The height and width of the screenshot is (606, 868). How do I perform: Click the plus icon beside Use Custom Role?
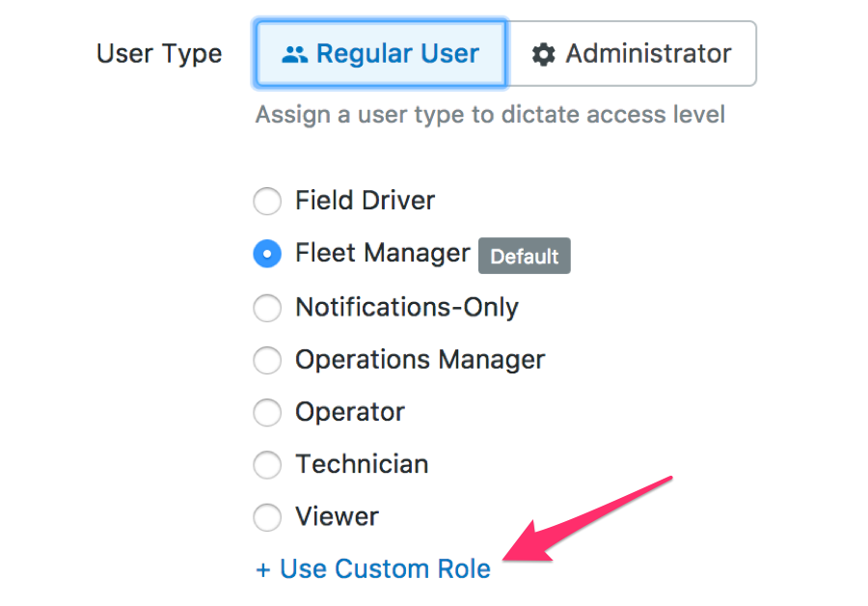click(263, 569)
